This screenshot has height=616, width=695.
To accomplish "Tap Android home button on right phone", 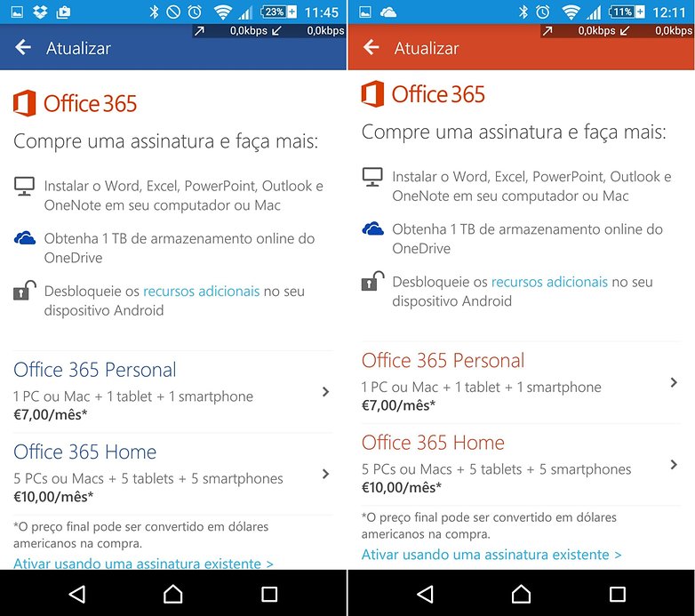I will 521,594.
